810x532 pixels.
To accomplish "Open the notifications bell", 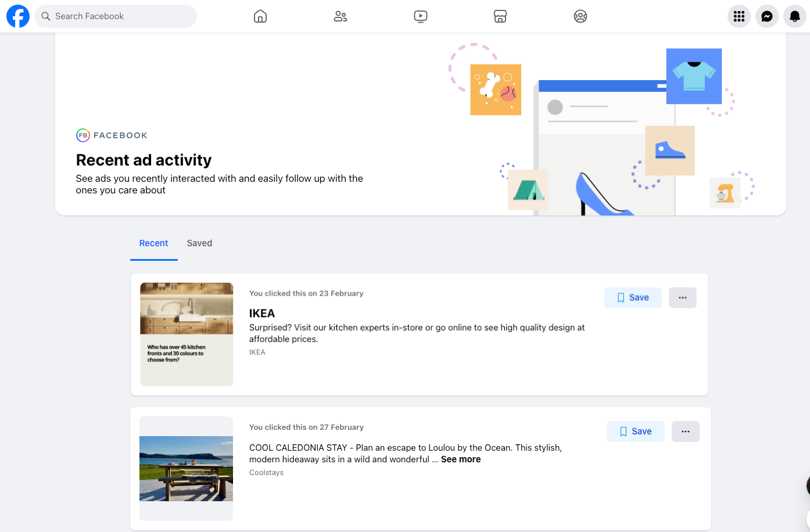I will coord(795,16).
